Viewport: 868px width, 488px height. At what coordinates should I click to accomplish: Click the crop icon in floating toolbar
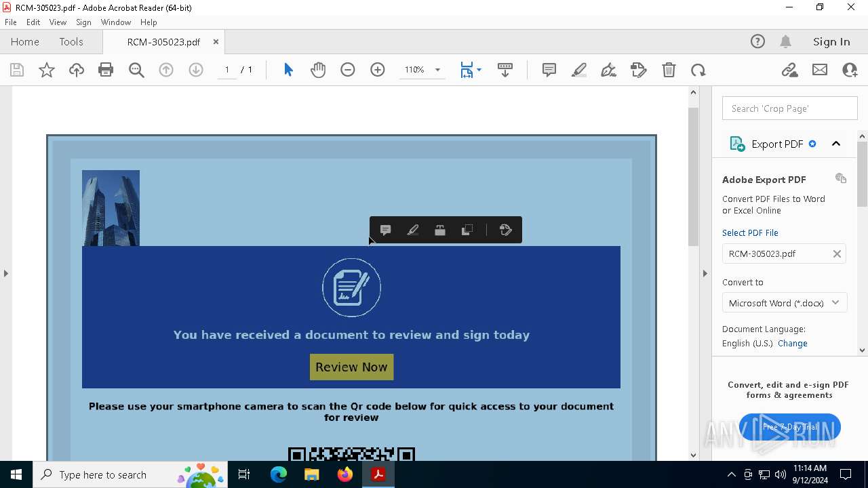click(467, 230)
